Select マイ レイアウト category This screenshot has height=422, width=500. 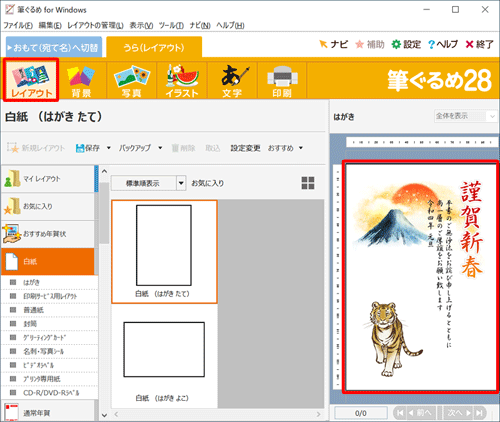(48, 179)
